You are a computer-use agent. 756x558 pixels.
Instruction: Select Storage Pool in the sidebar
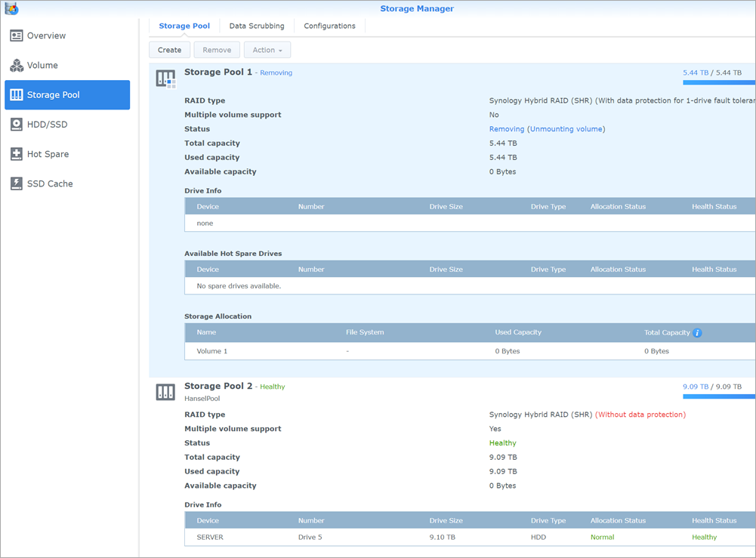pos(67,95)
